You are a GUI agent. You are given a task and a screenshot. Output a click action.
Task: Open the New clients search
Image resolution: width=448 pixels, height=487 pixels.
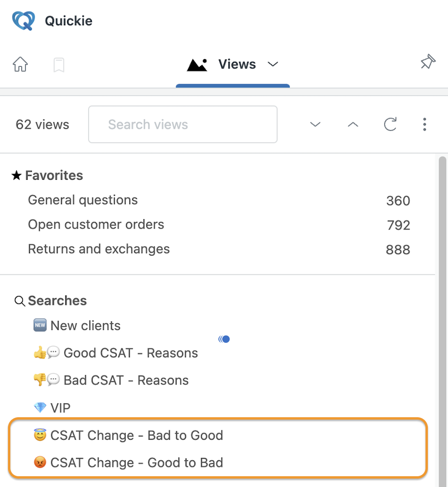pos(77,325)
